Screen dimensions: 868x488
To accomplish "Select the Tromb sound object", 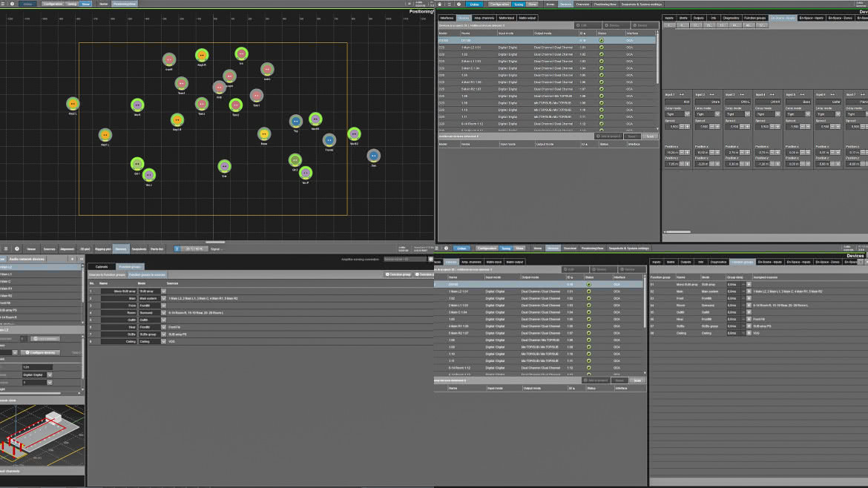I will click(329, 140).
